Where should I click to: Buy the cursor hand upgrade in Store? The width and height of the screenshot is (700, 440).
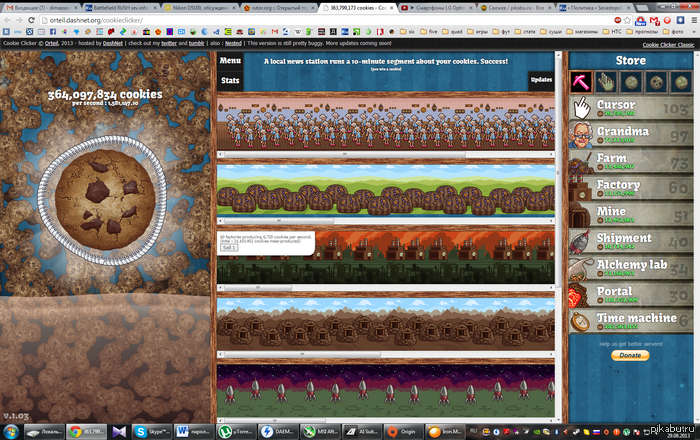click(x=606, y=82)
